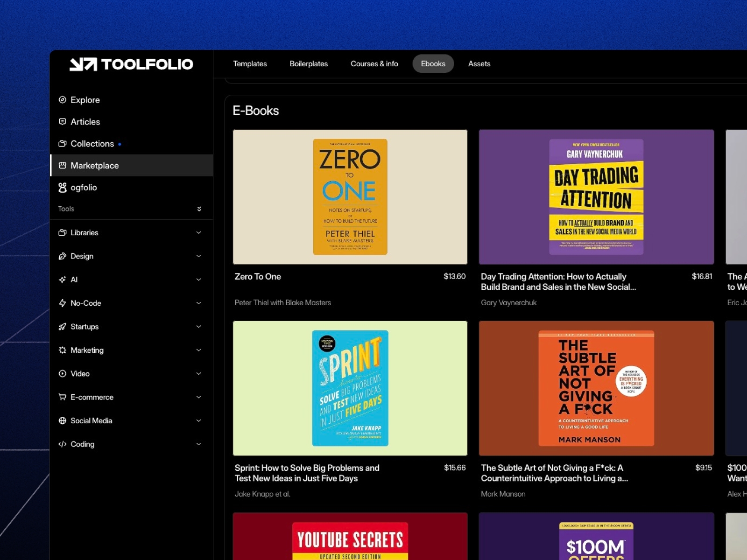Open the Day Trading Attention cover thumbnail
Image resolution: width=747 pixels, height=560 pixels.
(596, 197)
